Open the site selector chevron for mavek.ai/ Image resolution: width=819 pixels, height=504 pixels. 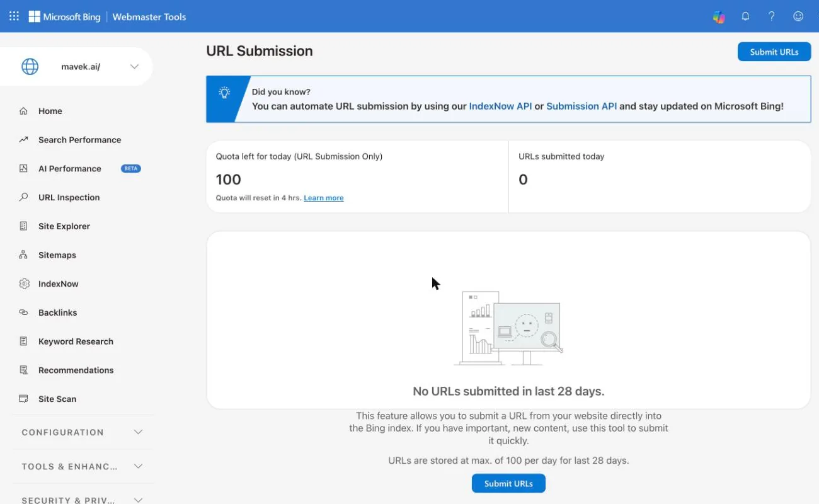point(134,67)
